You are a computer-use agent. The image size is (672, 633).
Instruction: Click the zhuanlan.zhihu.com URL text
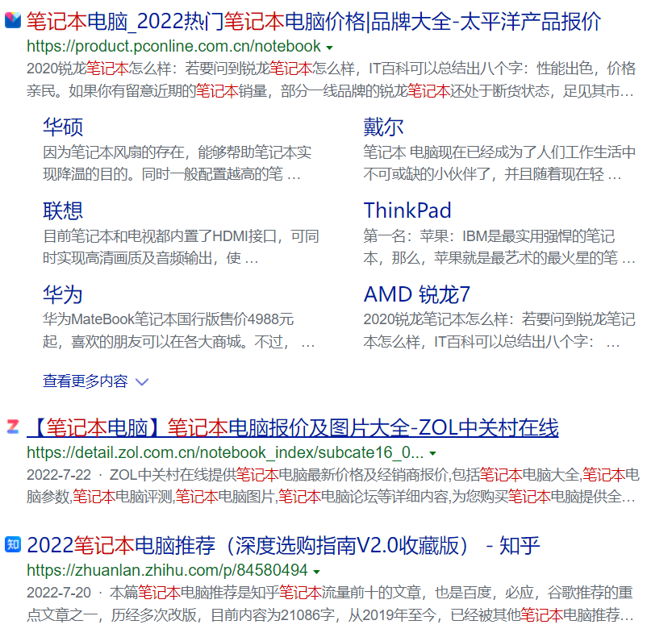point(167,571)
